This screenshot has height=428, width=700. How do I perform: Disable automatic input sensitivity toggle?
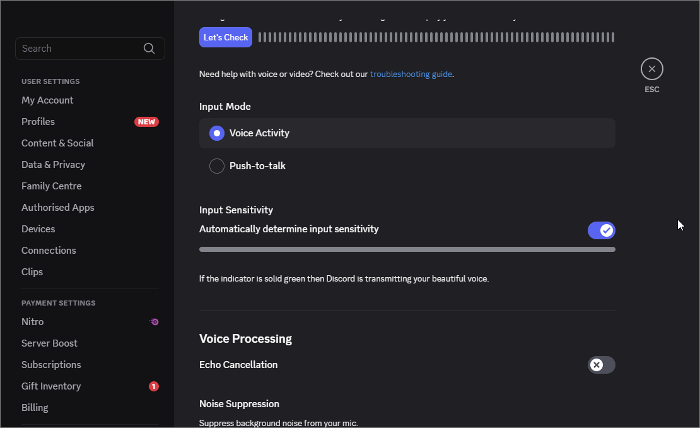click(601, 230)
